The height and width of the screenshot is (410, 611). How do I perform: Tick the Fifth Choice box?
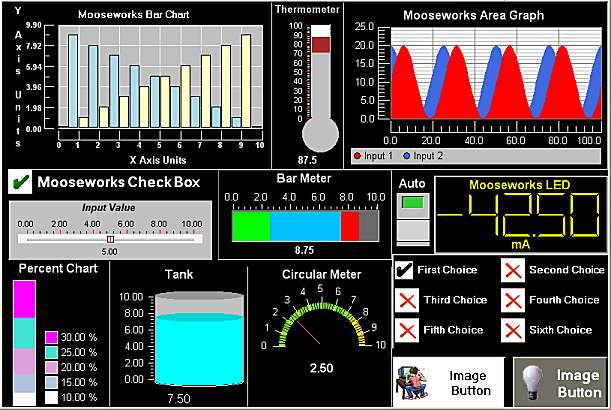point(405,329)
